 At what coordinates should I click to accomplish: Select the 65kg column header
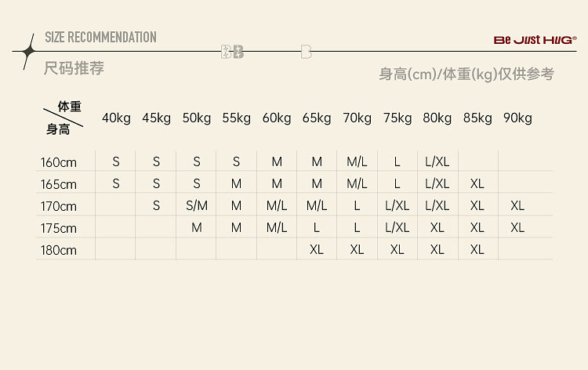click(x=317, y=118)
